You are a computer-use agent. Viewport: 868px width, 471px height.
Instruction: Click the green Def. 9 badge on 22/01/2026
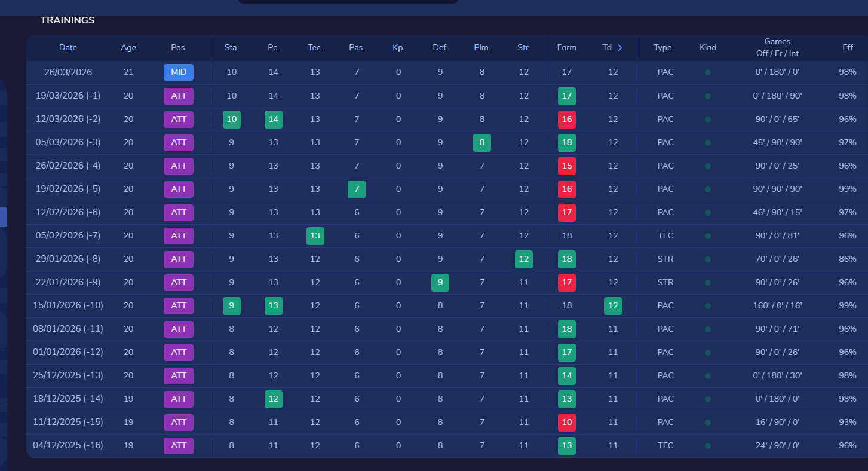(440, 283)
